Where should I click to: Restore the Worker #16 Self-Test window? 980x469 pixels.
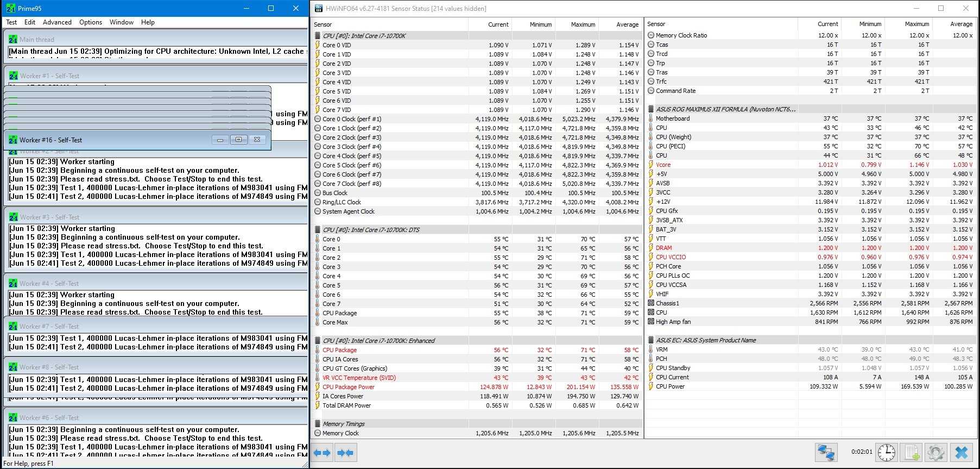(238, 140)
